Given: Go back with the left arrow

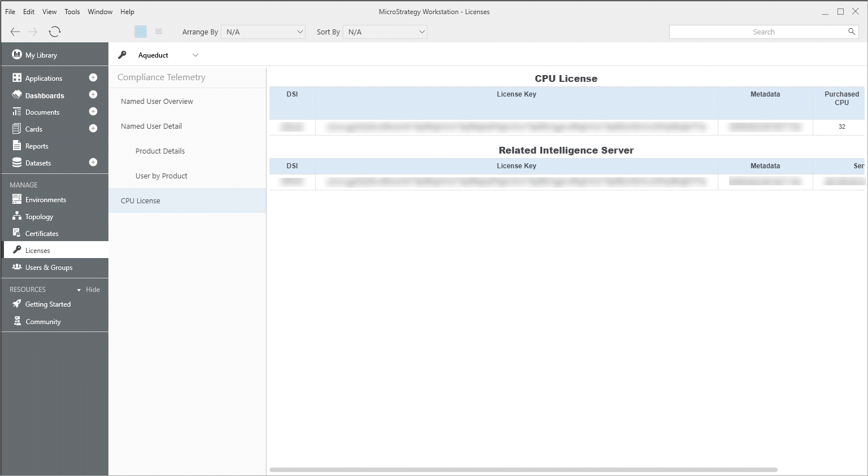Looking at the screenshot, I should click(15, 32).
